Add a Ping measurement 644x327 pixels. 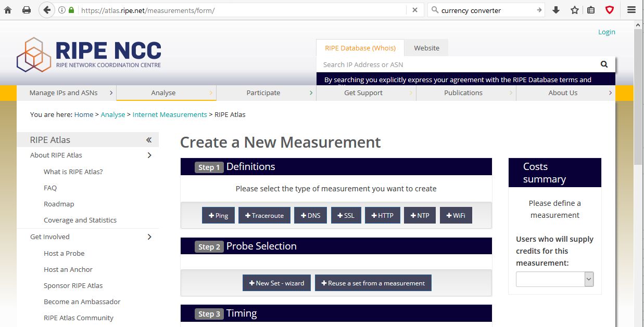pos(219,215)
